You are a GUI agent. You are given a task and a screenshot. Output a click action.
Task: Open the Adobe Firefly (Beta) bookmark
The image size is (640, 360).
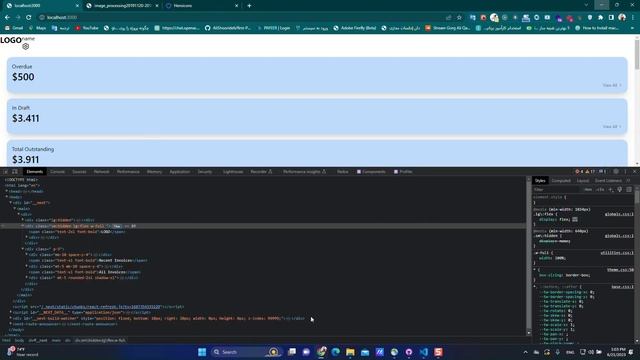pos(354,28)
